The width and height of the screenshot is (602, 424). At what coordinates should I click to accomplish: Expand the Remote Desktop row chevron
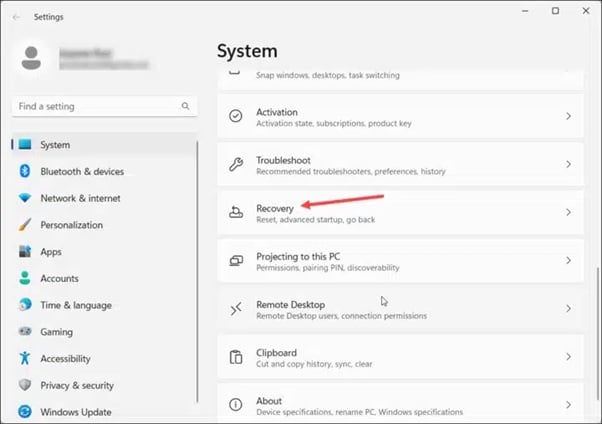(x=569, y=308)
